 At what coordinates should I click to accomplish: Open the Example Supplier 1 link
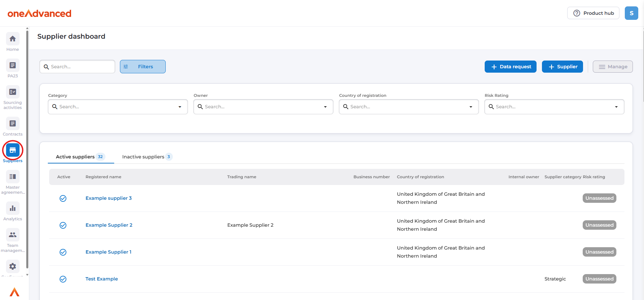pos(108,252)
